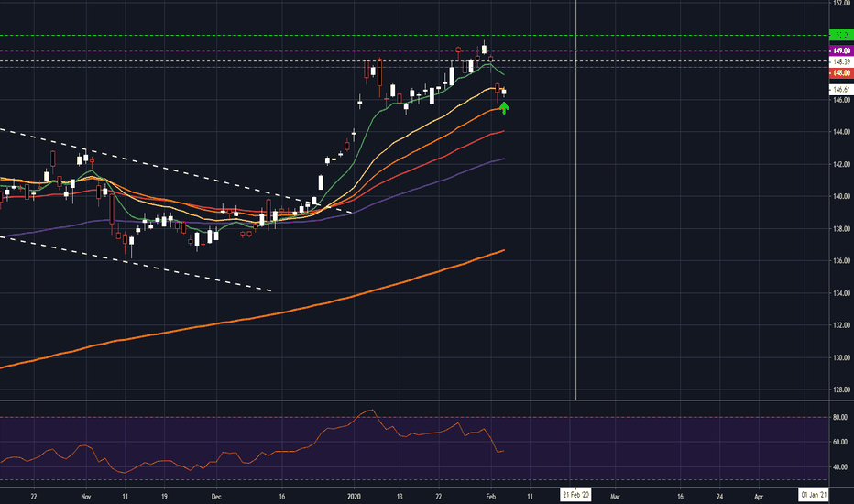Click the Feb label on the time axis
This screenshot has height=504, width=854.
491,497
